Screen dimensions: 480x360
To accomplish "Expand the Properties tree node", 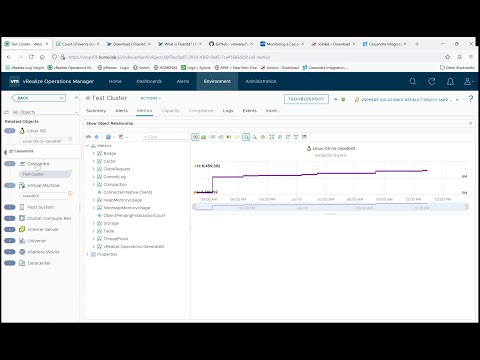I will [88, 254].
